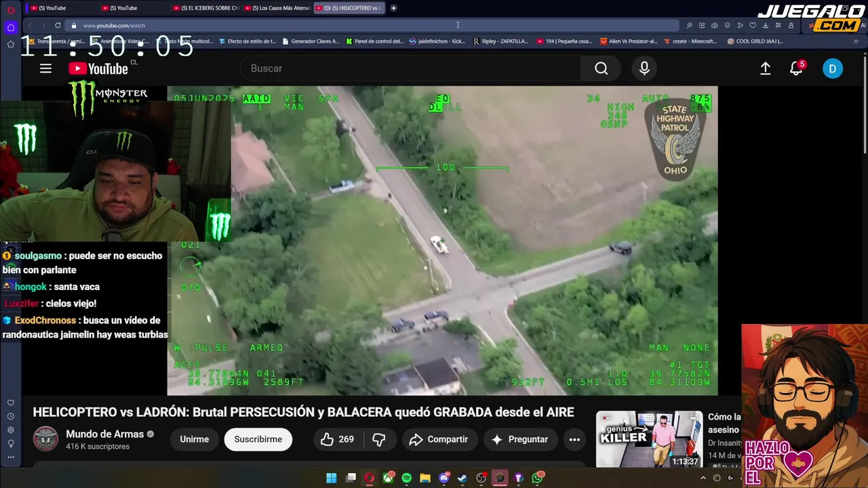Open the find-in-page magnifier toolbar icon
The height and width of the screenshot is (488, 868).
coord(689,26)
